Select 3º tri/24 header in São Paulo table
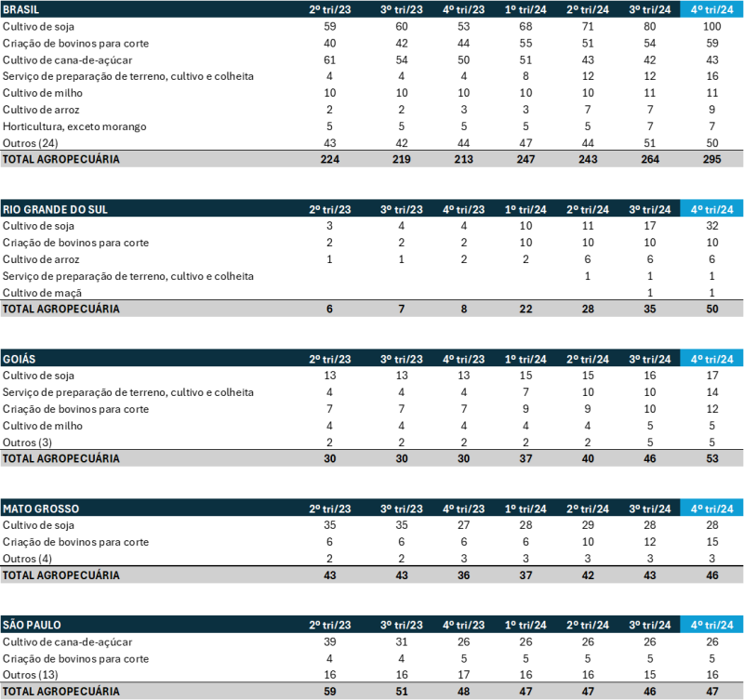Screen dimensions: 744x700 coord(650,625)
